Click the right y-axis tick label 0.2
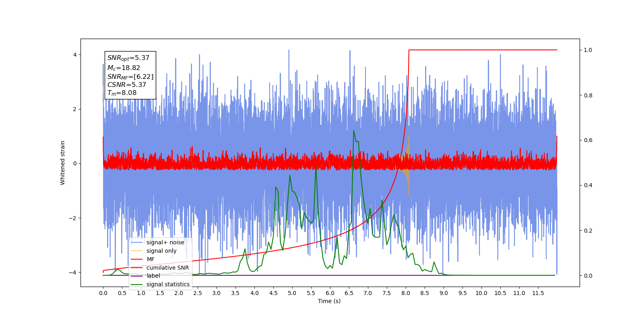Viewport: 644px width, 322px height. pyautogui.click(x=588, y=231)
